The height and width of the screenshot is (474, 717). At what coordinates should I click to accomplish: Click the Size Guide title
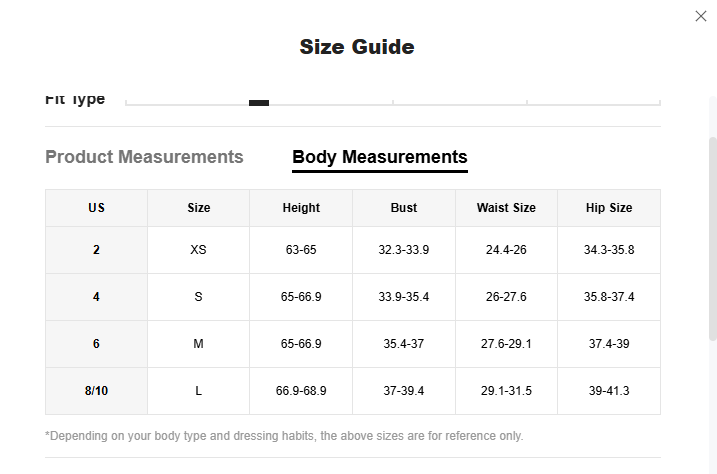pyautogui.click(x=357, y=47)
